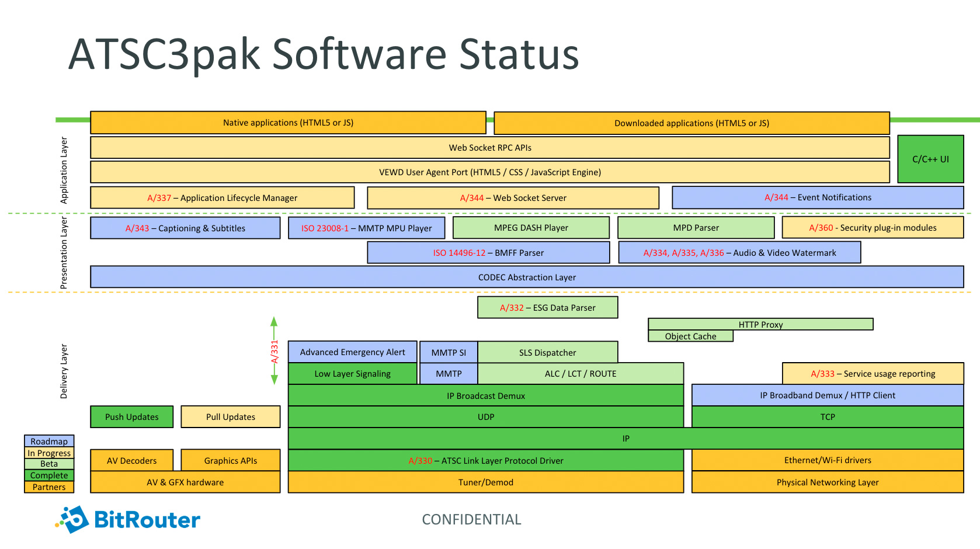Click the MPD Parser box
This screenshot has width=980, height=549.
[696, 228]
